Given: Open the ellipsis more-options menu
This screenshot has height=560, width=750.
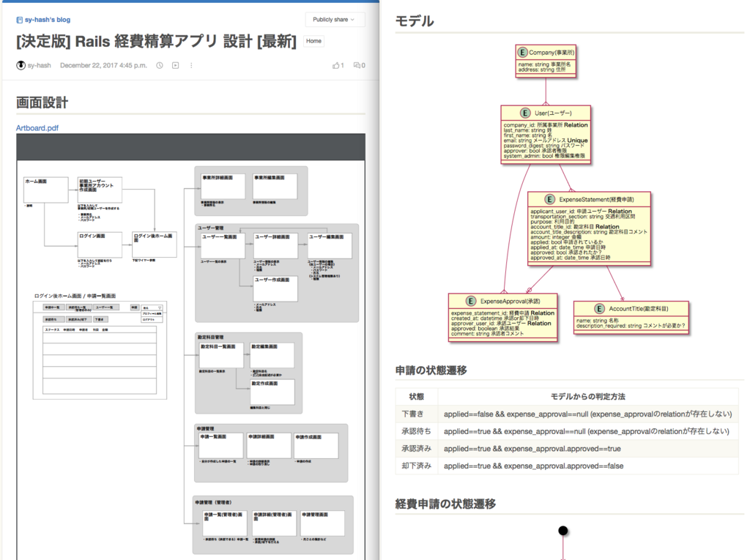Looking at the screenshot, I should [x=191, y=65].
